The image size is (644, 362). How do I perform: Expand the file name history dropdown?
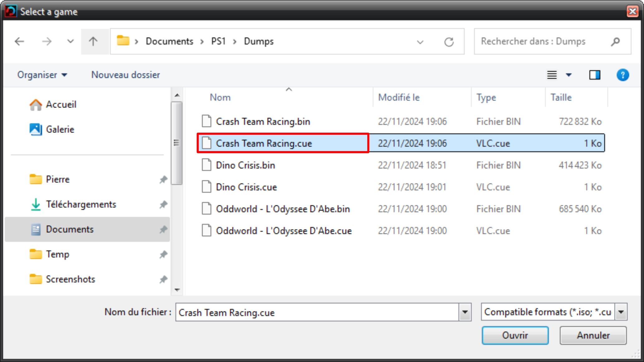pos(465,312)
